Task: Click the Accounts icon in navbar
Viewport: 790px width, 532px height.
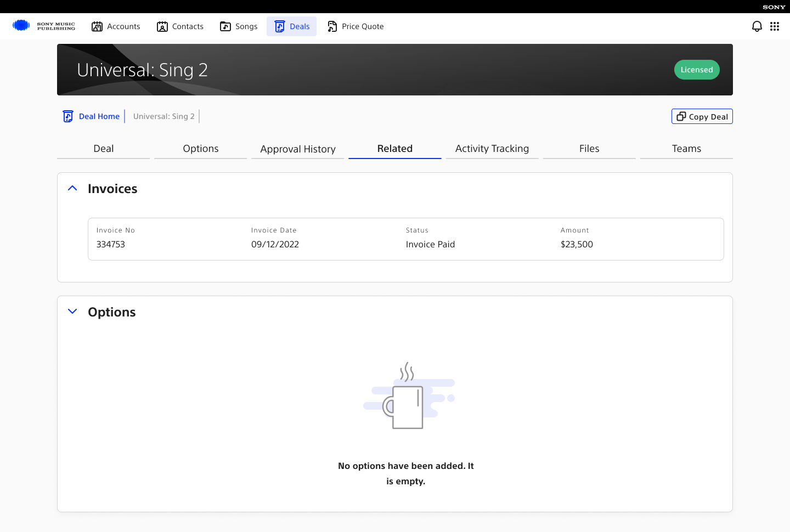Action: (97, 26)
